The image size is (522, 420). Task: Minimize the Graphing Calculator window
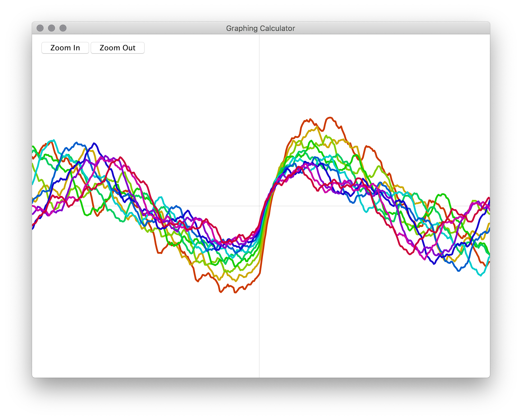click(x=52, y=28)
